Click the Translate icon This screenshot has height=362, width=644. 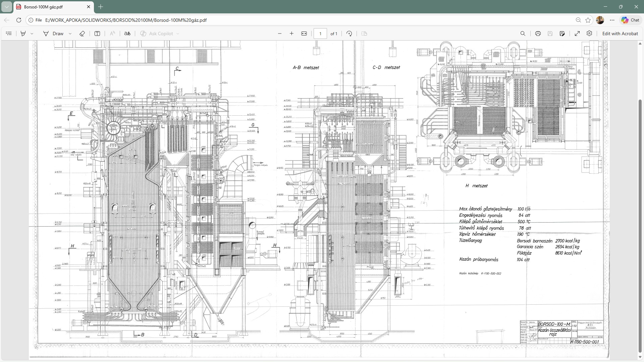127,34
